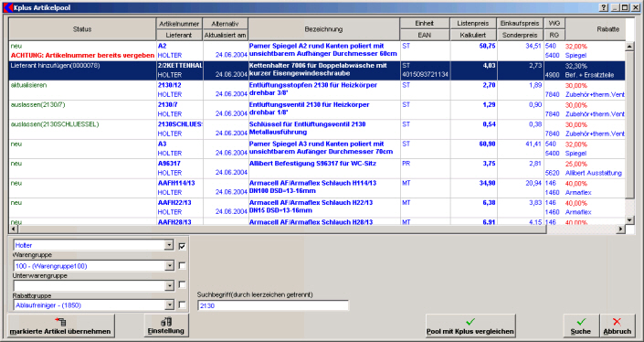Viewport: 644px width, 342px height.
Task: Click the Alternativ column header
Action: (x=226, y=24)
